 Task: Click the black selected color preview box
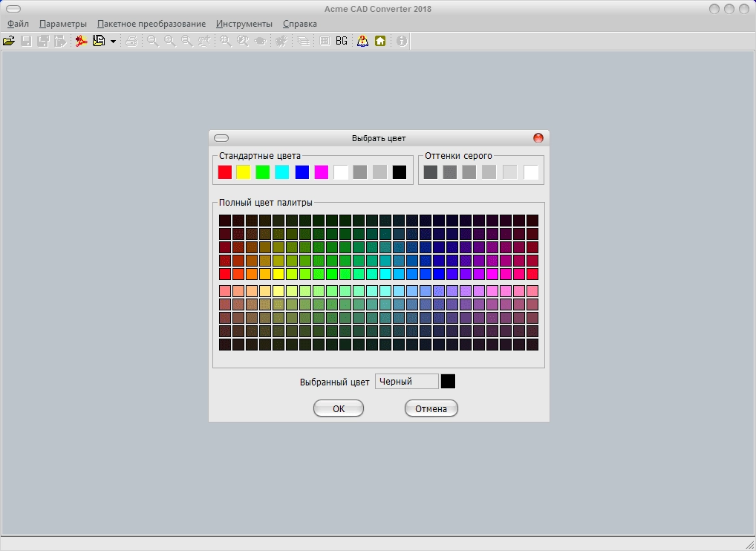pos(448,381)
